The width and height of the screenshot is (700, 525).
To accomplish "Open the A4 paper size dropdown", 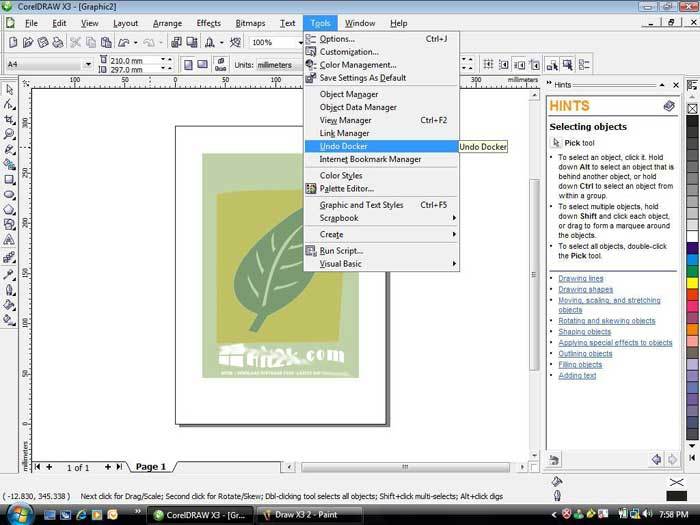I will 88,65.
